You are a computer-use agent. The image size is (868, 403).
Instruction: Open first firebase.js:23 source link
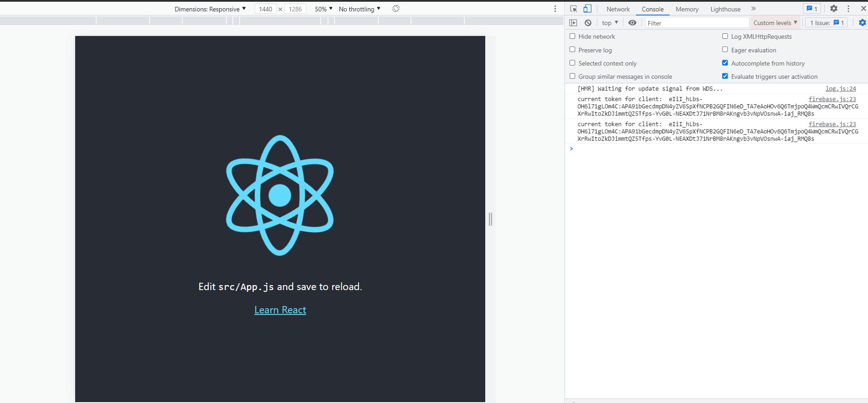(832, 99)
